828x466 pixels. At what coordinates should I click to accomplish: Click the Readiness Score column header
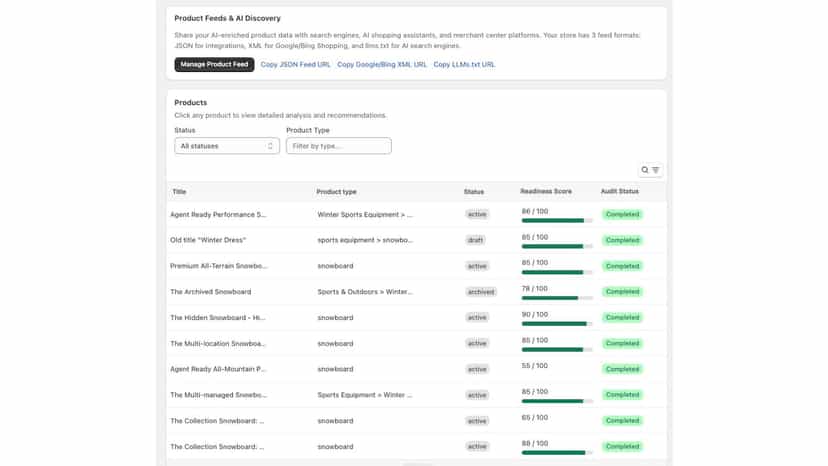(x=546, y=191)
